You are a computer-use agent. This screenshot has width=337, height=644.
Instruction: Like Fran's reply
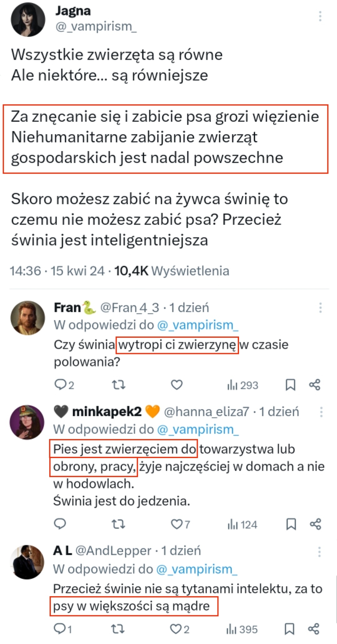tap(177, 385)
